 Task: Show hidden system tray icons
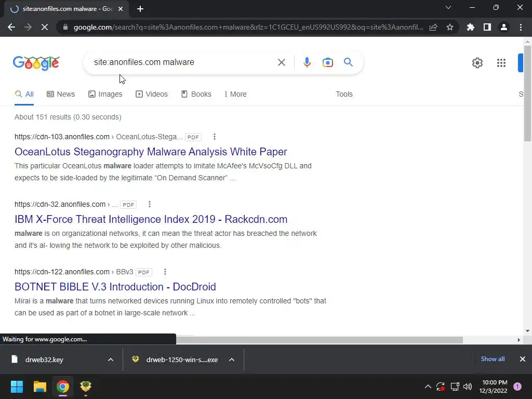(428, 387)
